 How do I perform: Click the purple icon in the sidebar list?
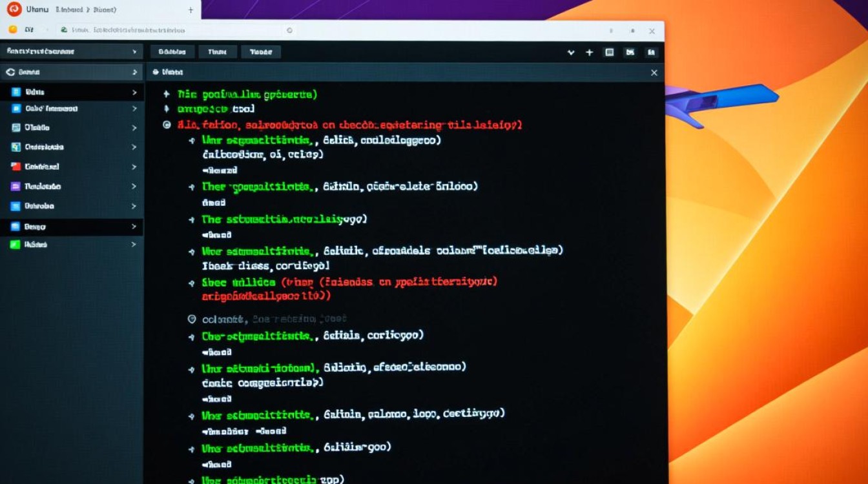(16, 187)
